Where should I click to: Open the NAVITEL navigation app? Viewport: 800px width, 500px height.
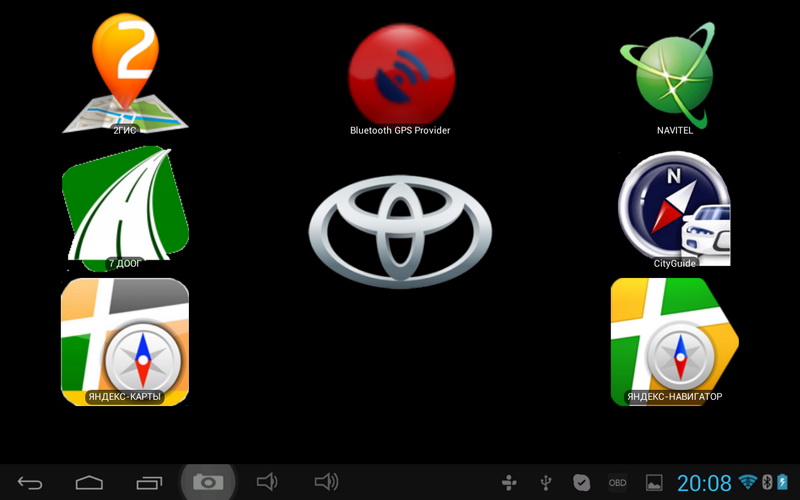point(667,75)
